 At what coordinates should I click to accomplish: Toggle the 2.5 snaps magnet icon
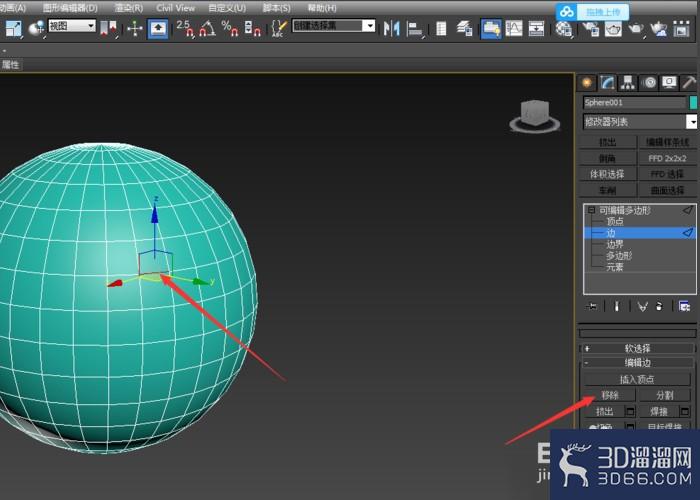[185, 29]
